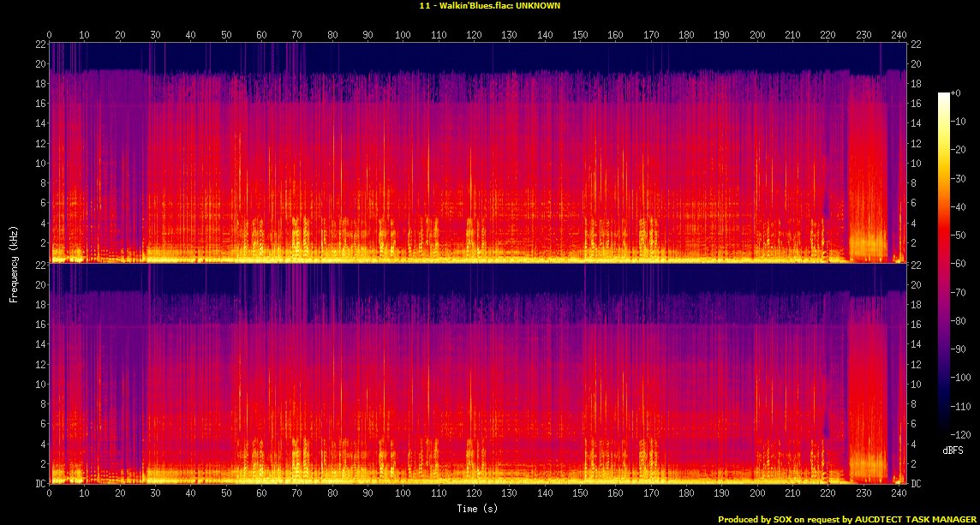Select the 60 second tick on the top time axis
The width and height of the screenshot is (980, 525).
261,35
